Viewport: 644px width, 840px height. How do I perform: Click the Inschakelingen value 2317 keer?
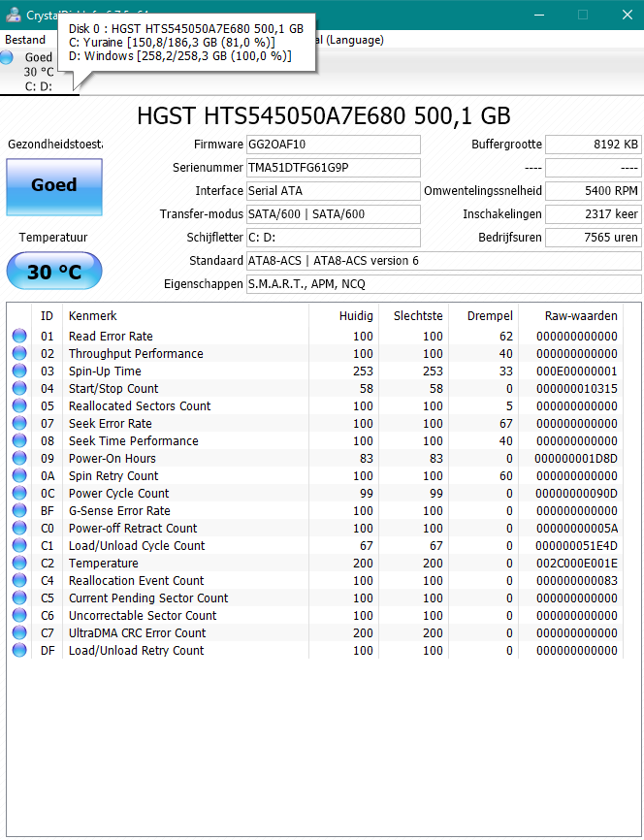point(594,214)
